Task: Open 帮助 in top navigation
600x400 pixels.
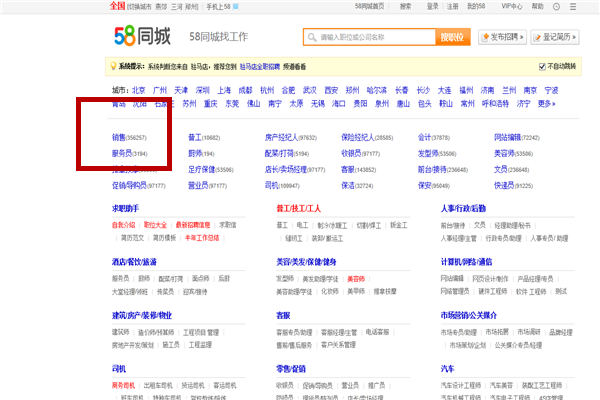Action: point(538,7)
